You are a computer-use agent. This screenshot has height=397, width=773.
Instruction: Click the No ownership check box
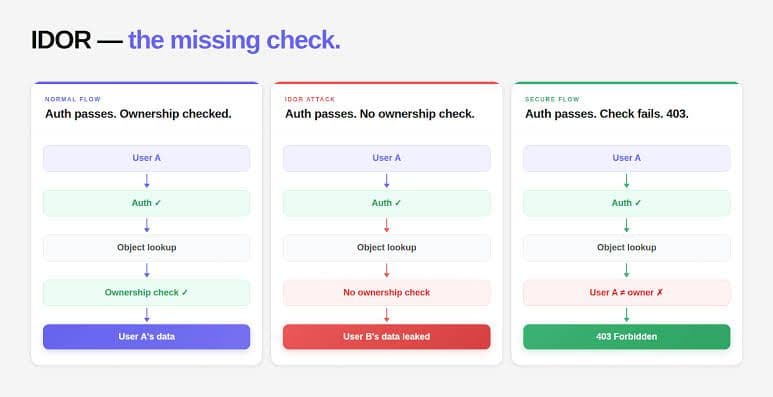(x=386, y=292)
